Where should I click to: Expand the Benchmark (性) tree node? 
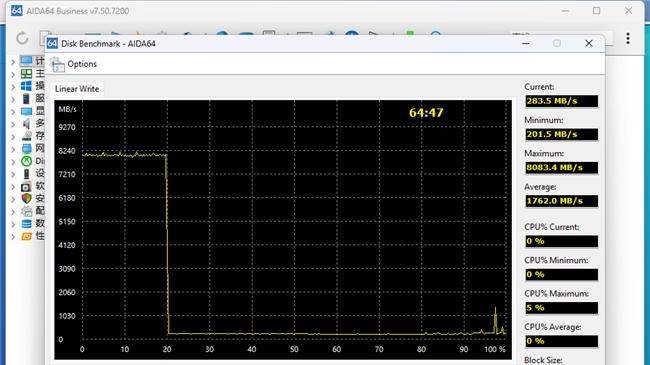coord(13,237)
